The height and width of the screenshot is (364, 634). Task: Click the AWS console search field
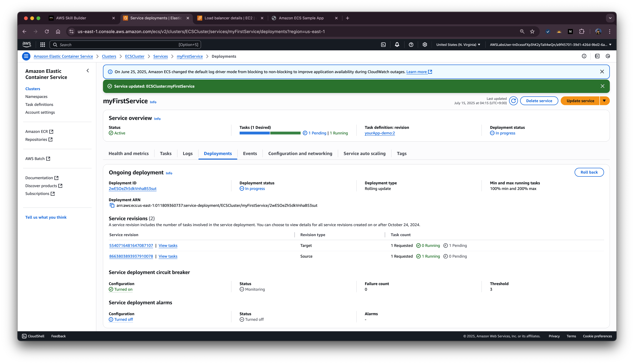tap(125, 45)
